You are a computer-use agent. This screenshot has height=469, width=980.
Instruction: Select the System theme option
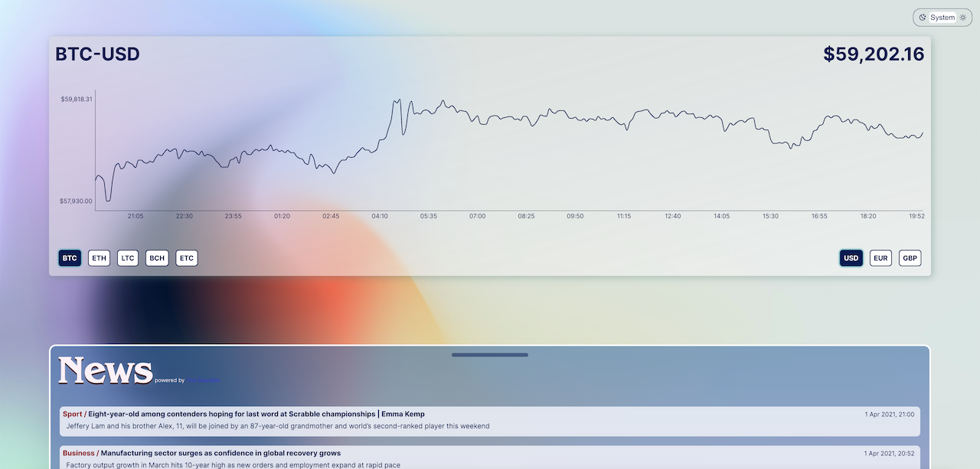click(x=942, y=18)
